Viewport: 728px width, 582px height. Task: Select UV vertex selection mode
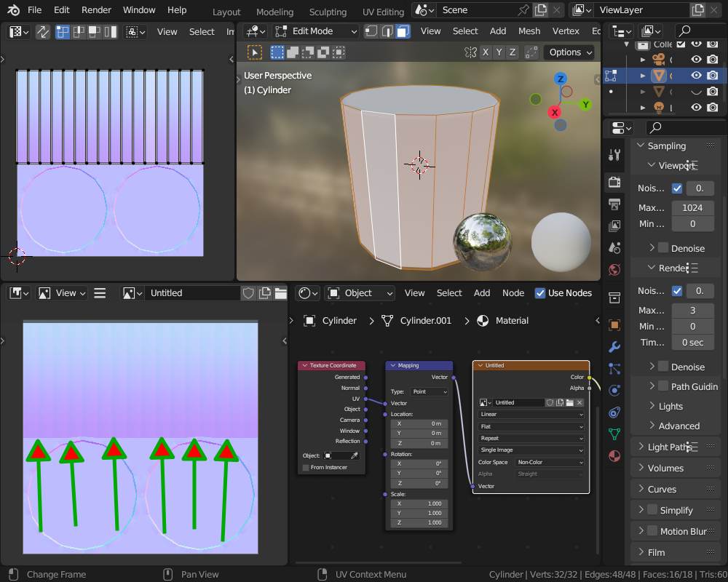tap(62, 31)
